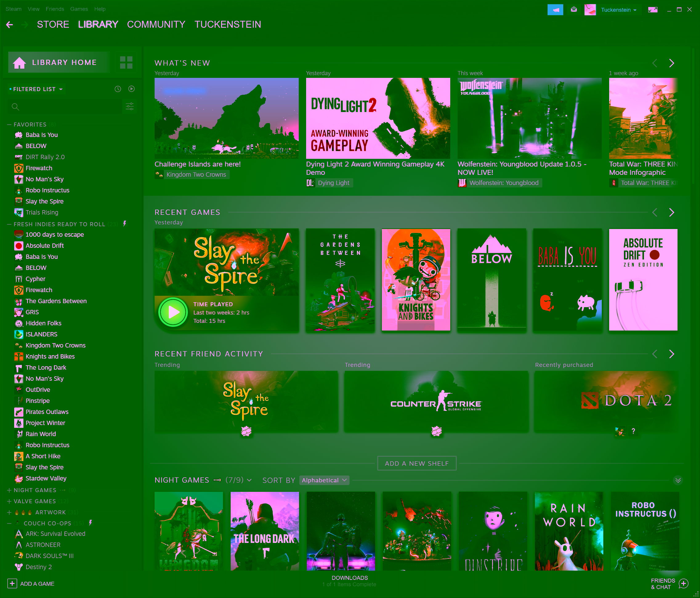Sort by recent activity clock icon
Screen dimensions: 700x598
tap(118, 89)
